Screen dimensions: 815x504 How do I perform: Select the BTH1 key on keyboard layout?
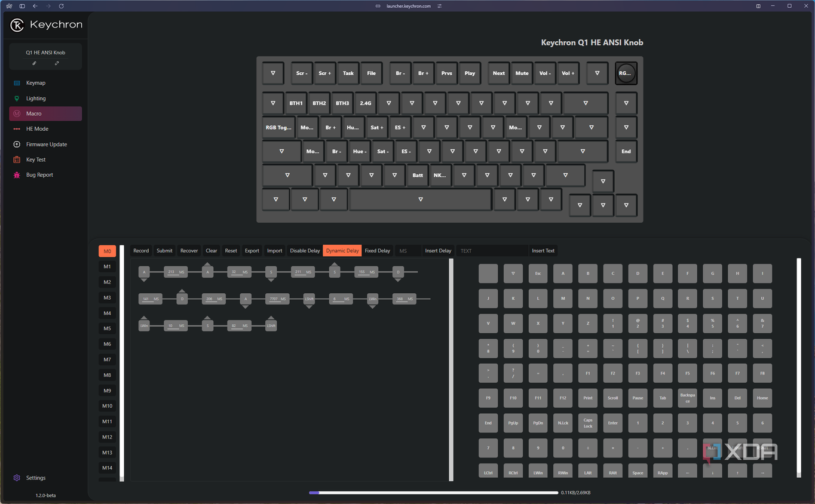296,103
